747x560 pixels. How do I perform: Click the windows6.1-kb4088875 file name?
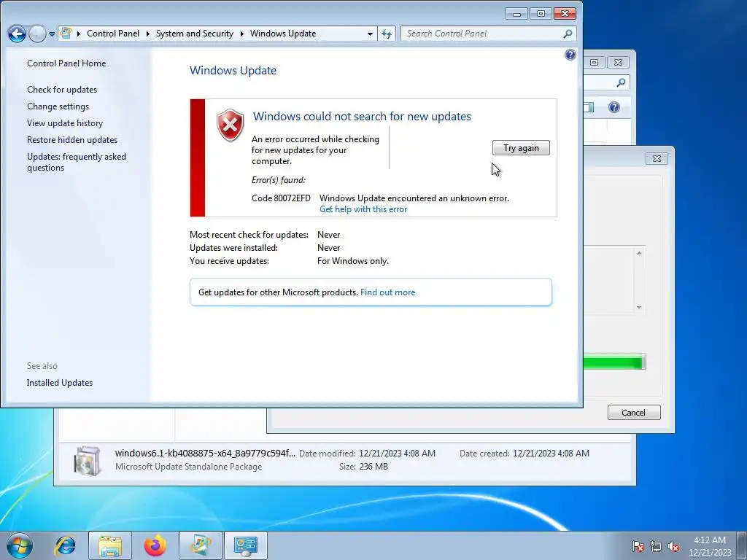coord(205,453)
